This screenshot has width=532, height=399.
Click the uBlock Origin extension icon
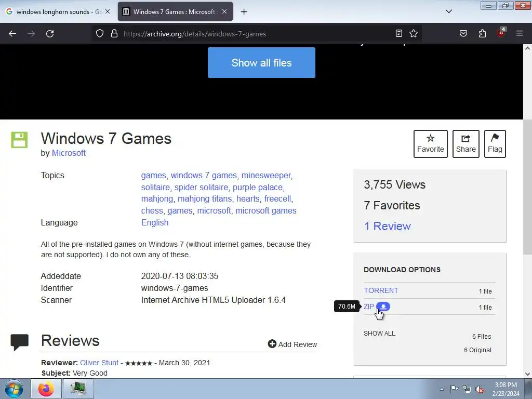tap(501, 33)
